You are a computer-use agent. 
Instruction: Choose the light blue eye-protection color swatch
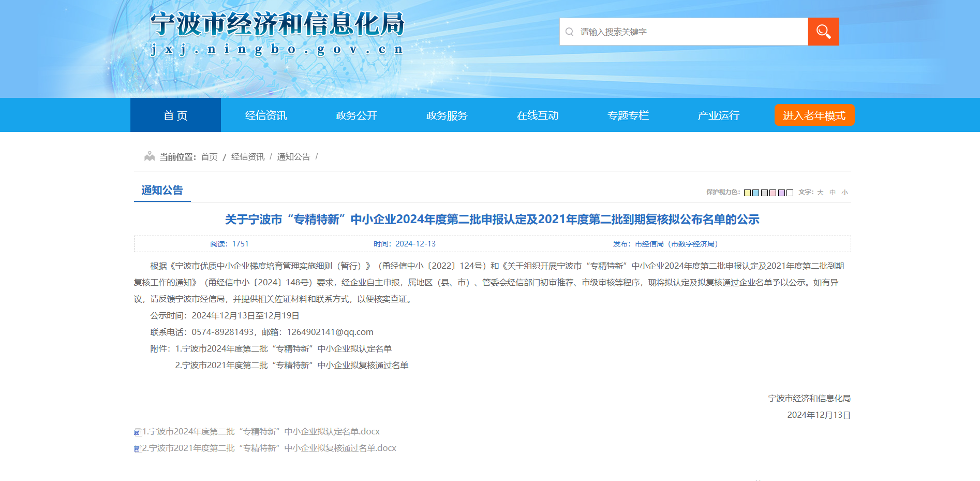tap(755, 193)
